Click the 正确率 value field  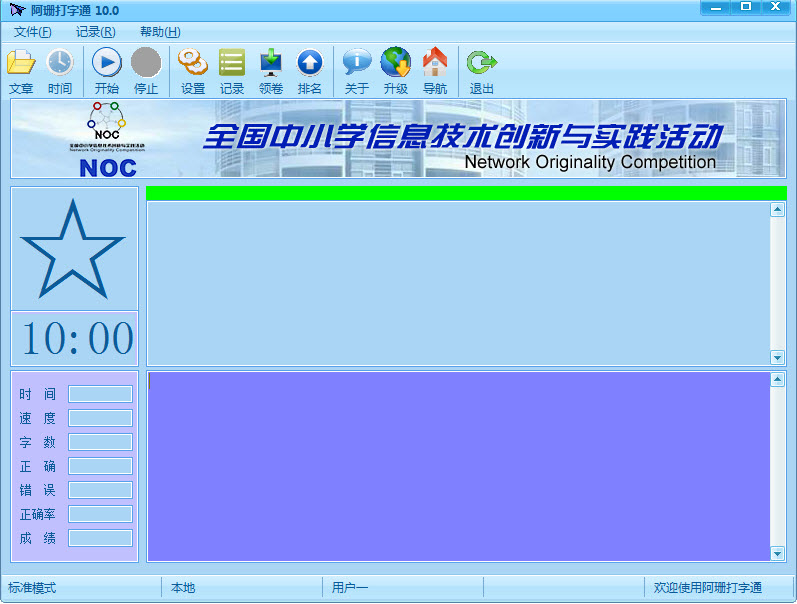coord(101,514)
